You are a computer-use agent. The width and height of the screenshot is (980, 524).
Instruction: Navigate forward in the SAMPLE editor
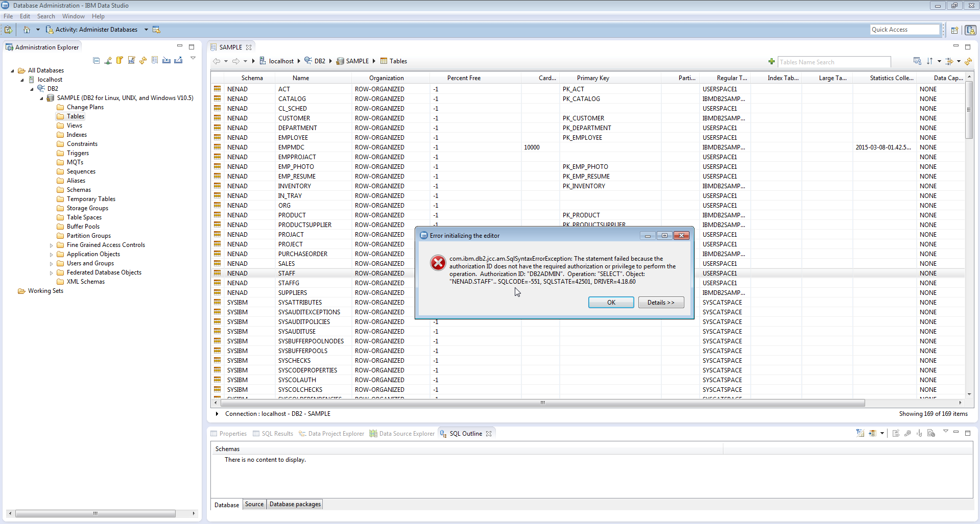[236, 61]
